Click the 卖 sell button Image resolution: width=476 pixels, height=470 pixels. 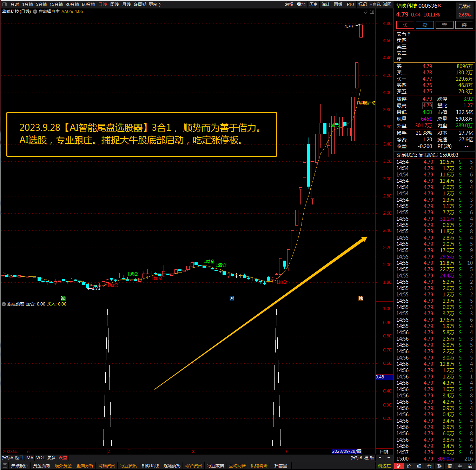pos(425,25)
